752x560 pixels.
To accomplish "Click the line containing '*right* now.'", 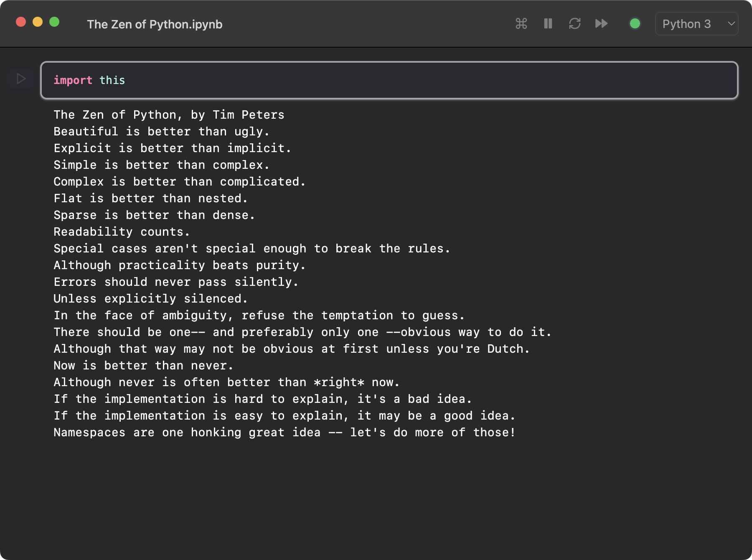I will tap(226, 382).
